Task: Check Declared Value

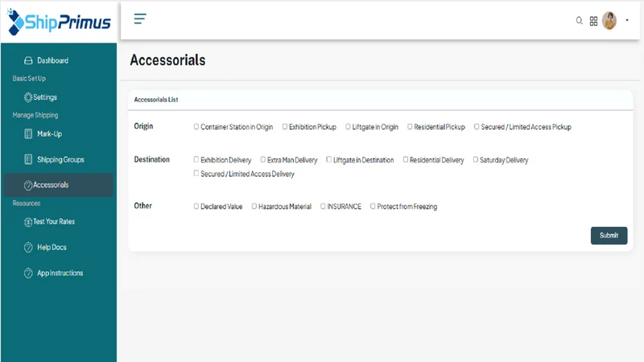Action: (196, 206)
